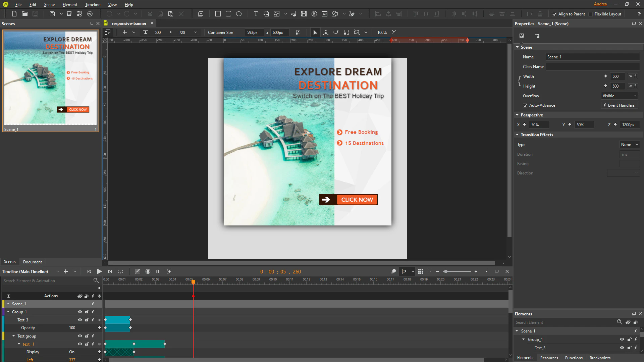Expand the text_1 layer in the timeline
Screen dimensions: 644x362
click(19, 344)
